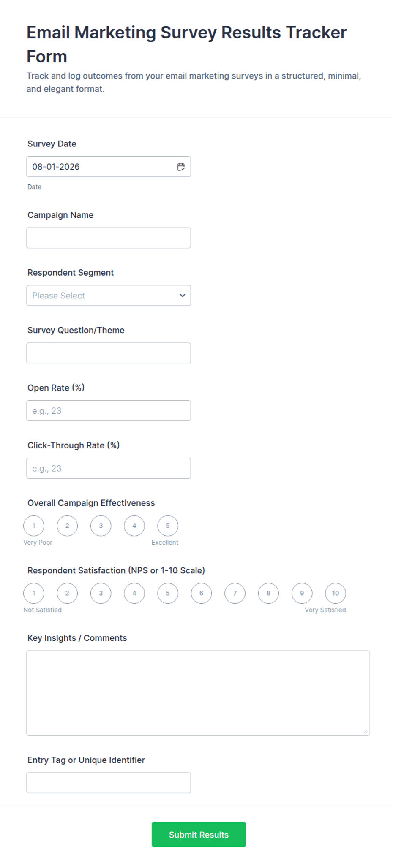Expand the Respondent Segment dropdown
Screen dimensions: 393x868
[x=109, y=296]
